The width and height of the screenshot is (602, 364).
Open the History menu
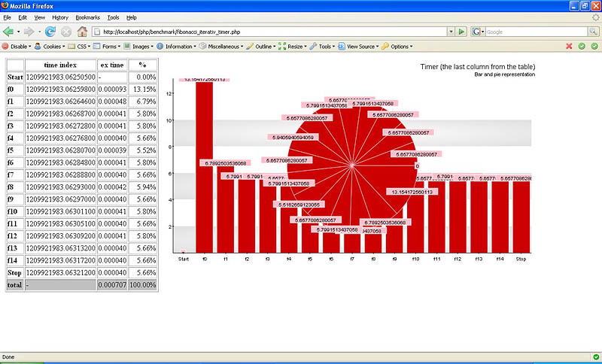pos(60,17)
